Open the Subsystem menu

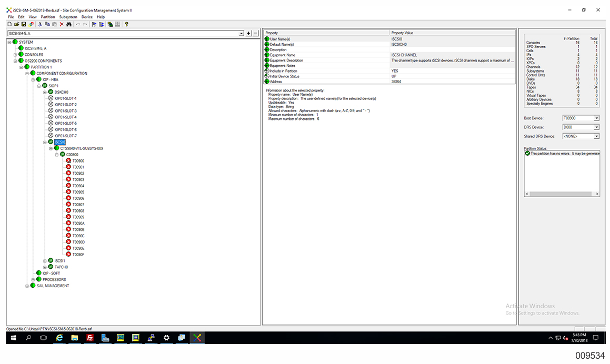tap(68, 17)
